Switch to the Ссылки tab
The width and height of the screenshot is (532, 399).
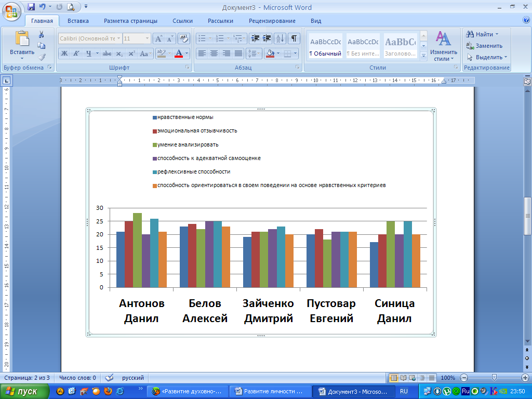tap(182, 21)
